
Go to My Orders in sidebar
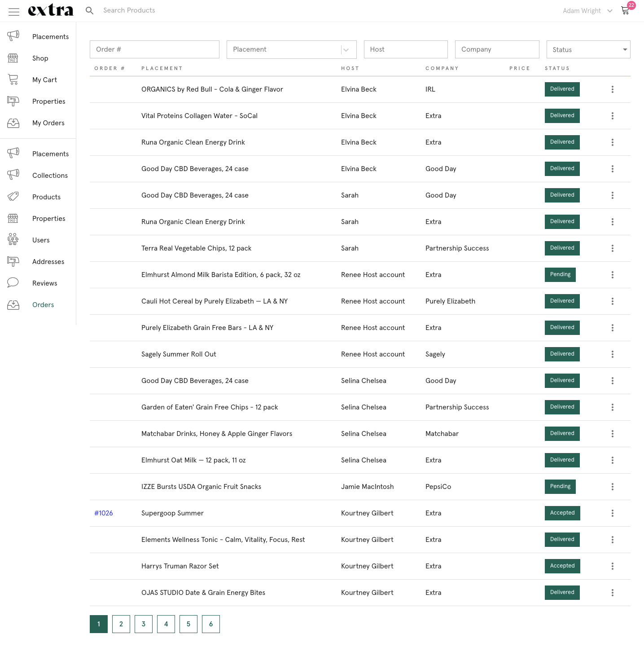[48, 123]
